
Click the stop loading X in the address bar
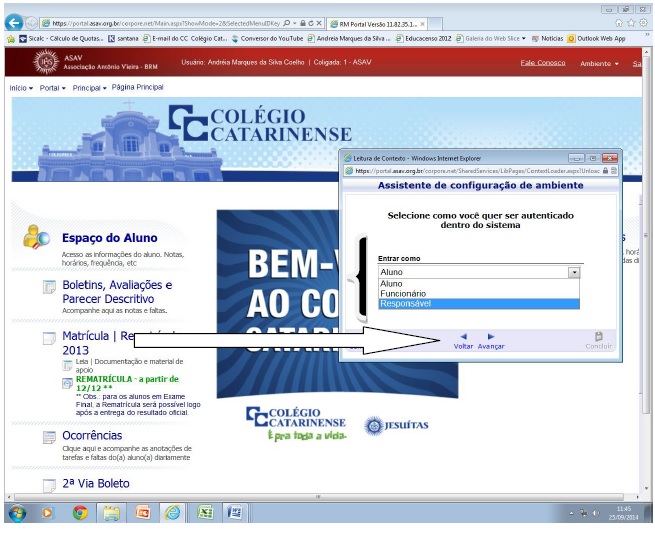[319, 23]
